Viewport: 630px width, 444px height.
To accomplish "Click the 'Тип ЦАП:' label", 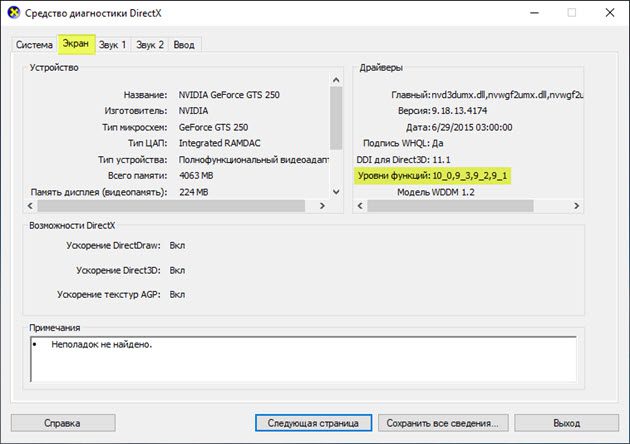I will (147, 143).
